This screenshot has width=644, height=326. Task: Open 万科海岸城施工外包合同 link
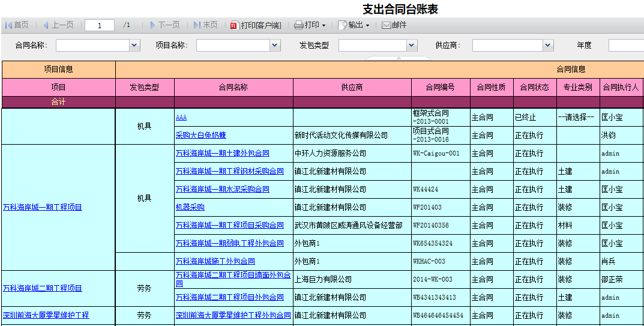[215, 261]
